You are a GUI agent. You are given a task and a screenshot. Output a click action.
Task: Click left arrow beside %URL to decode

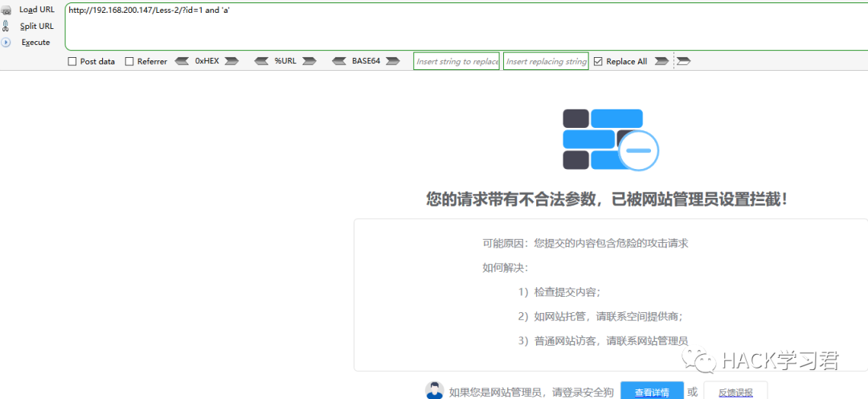pos(261,61)
